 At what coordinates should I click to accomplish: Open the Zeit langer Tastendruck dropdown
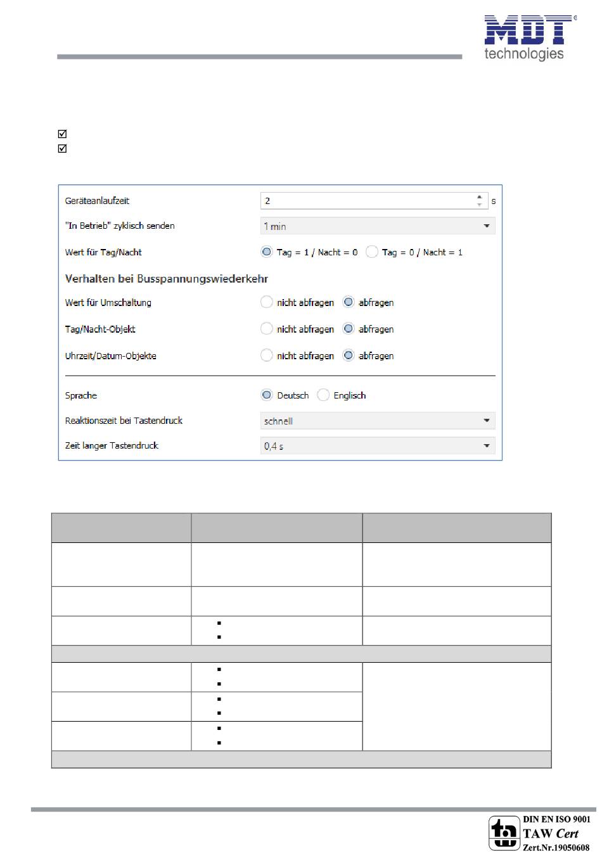tap(378, 446)
